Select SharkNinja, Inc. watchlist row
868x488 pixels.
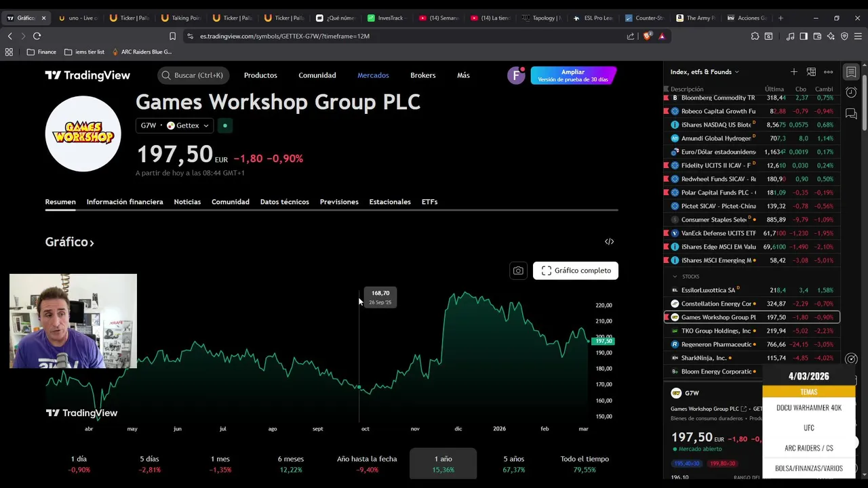click(x=751, y=358)
